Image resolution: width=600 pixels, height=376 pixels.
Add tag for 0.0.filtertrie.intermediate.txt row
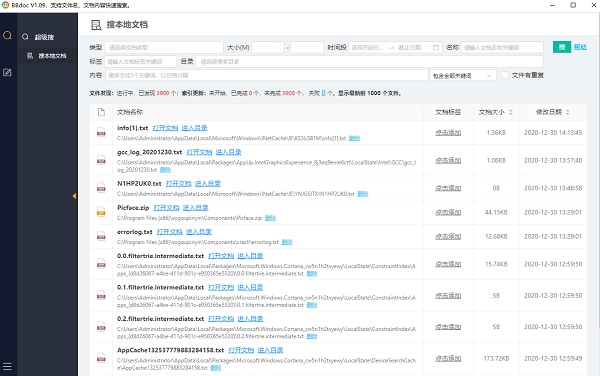448,264
